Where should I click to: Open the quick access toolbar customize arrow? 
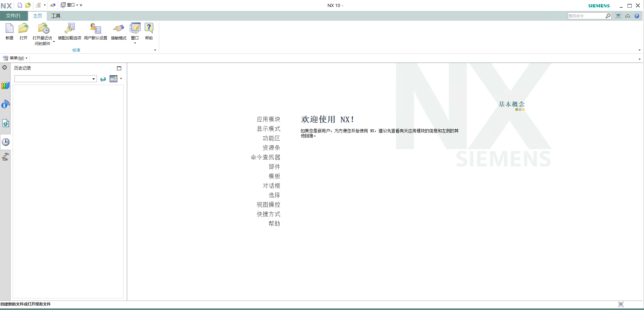coord(81,5)
